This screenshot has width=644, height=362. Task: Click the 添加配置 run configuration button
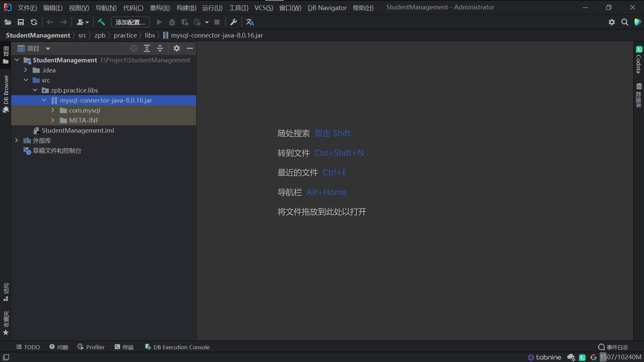tap(130, 22)
